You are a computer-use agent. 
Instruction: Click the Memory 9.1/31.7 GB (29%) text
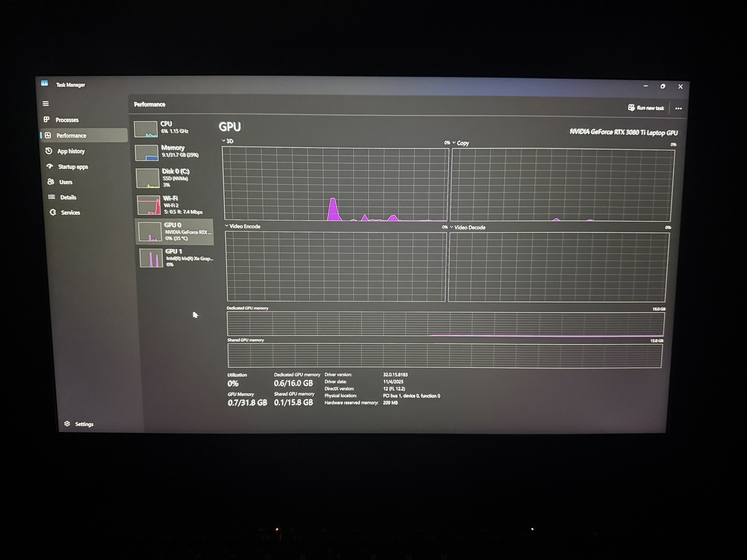coord(180,155)
